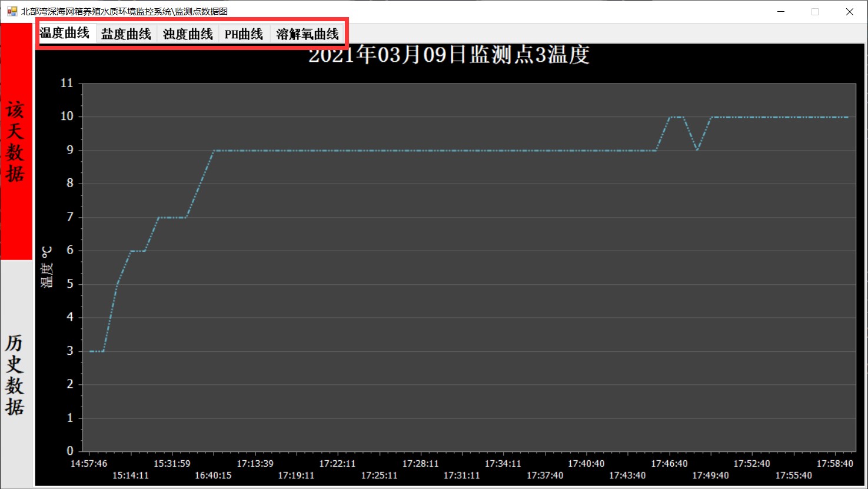This screenshot has width=868, height=489.
Task: Open the 溶解氧曲线 tab
Action: click(x=307, y=34)
